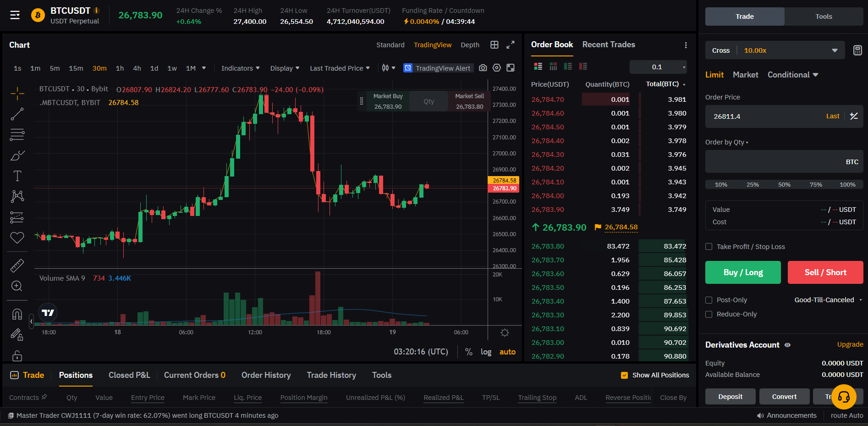
Task: Take a chart snapshot with camera icon
Action: pyautogui.click(x=483, y=68)
